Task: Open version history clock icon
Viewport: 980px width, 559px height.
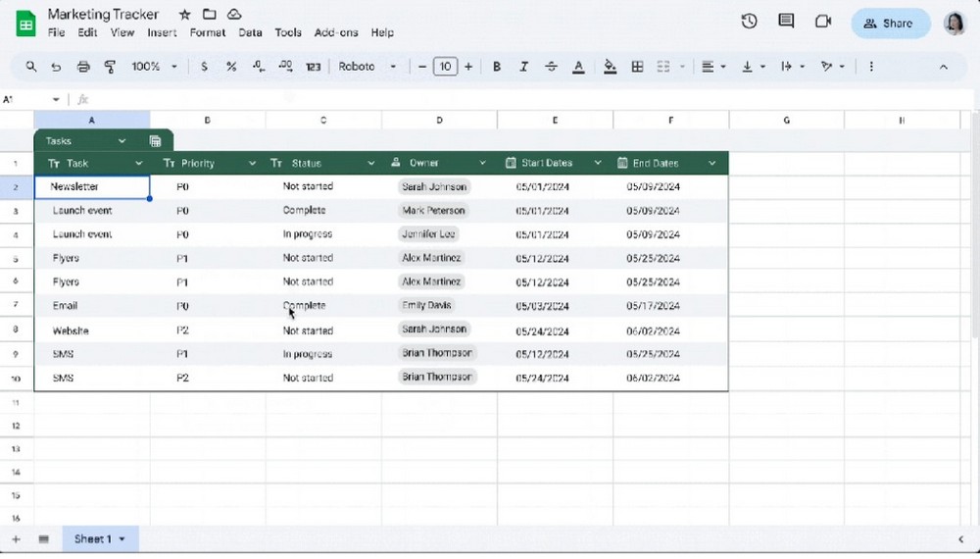Action: point(750,22)
